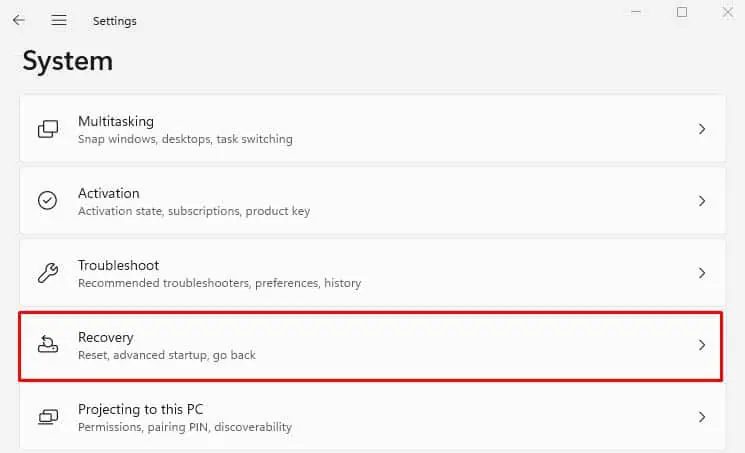The image size is (745, 453).
Task: Click the Recovery drive icon
Action: [47, 345]
